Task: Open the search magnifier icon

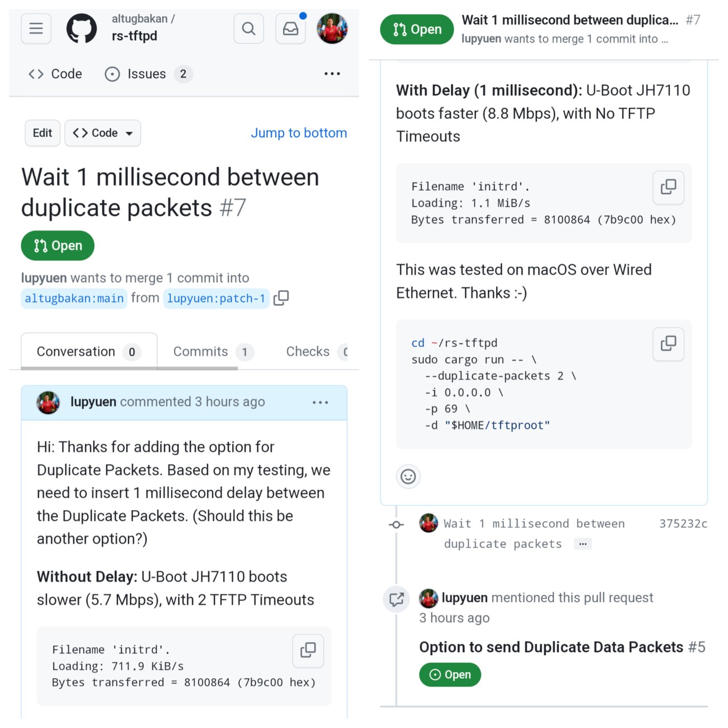Action: pyautogui.click(x=249, y=28)
